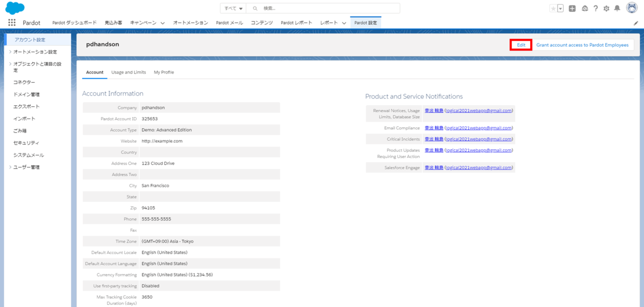
Task: Select the Pardot 設定 tab
Action: (x=365, y=23)
